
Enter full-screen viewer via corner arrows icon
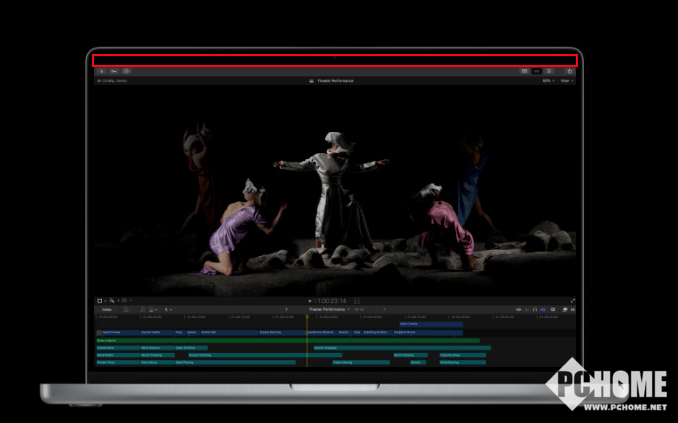pos(573,300)
